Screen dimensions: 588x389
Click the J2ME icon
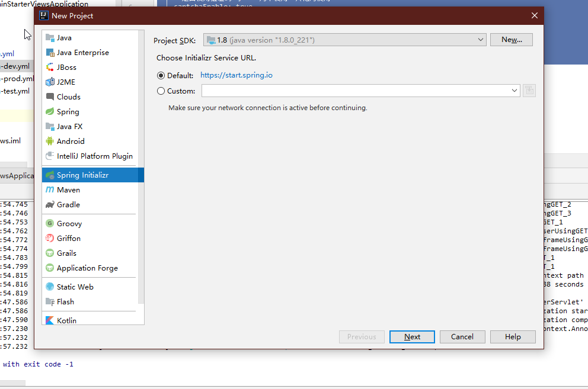50,82
